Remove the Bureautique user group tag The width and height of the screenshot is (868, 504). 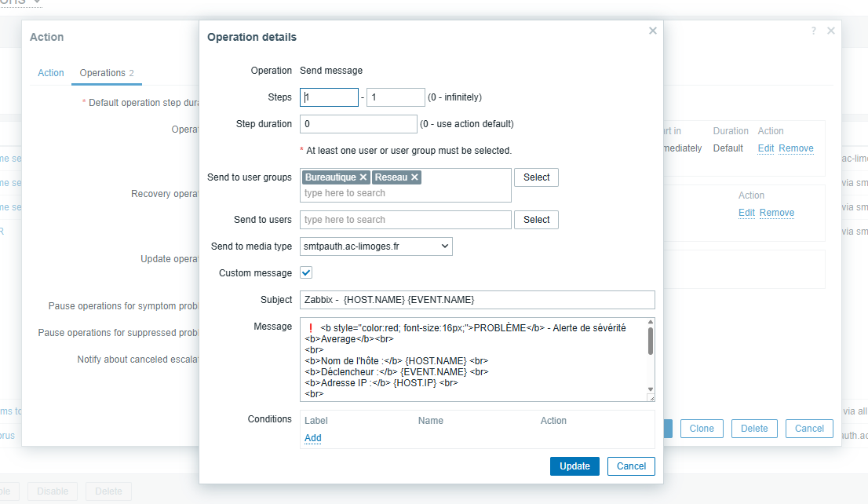point(363,177)
